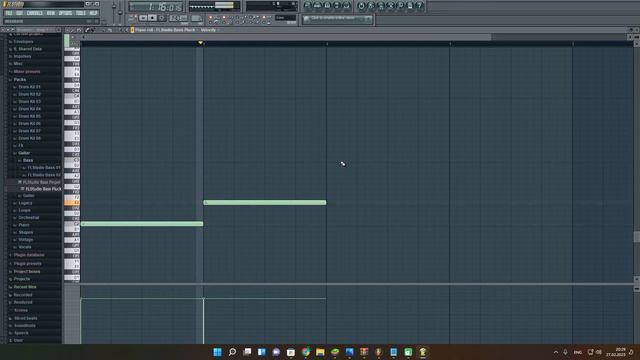Open the Velocity target control dropdown
640x360 pixels.
point(210,30)
